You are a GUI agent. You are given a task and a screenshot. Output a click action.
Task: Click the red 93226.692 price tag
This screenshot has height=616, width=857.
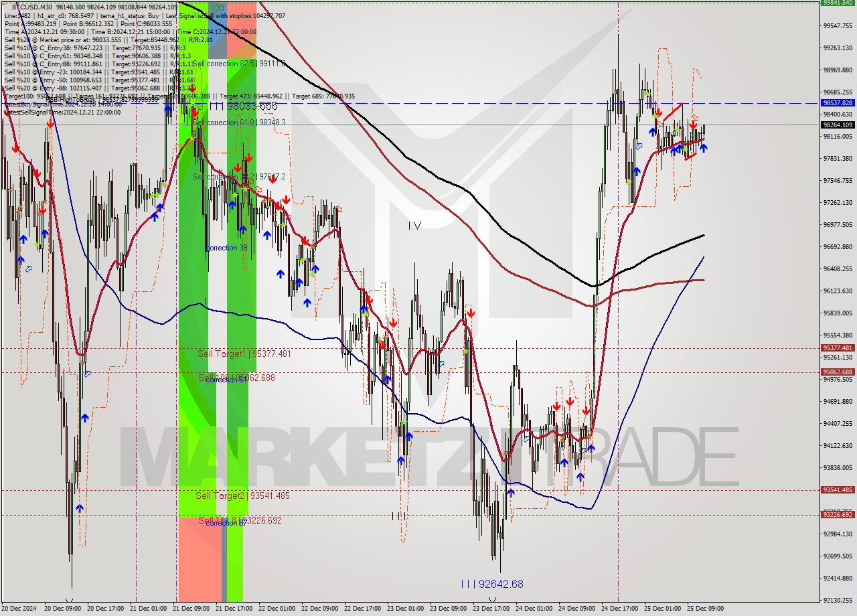[x=838, y=514]
